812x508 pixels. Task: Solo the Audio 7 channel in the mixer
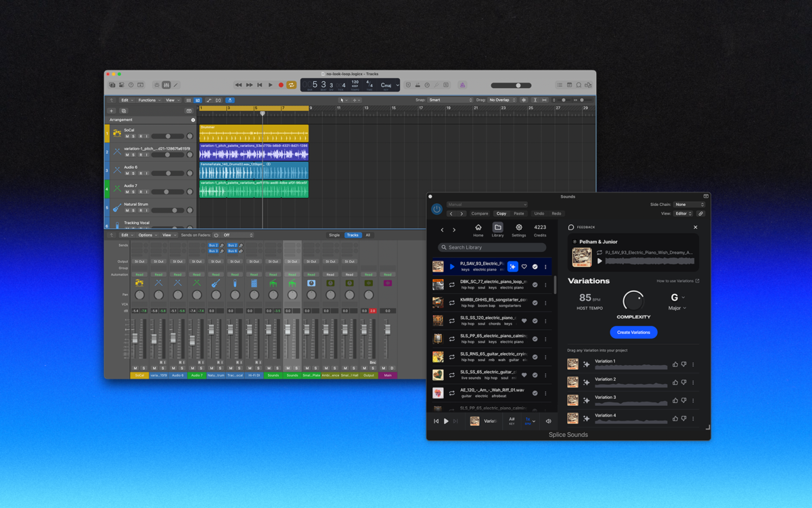(201, 367)
